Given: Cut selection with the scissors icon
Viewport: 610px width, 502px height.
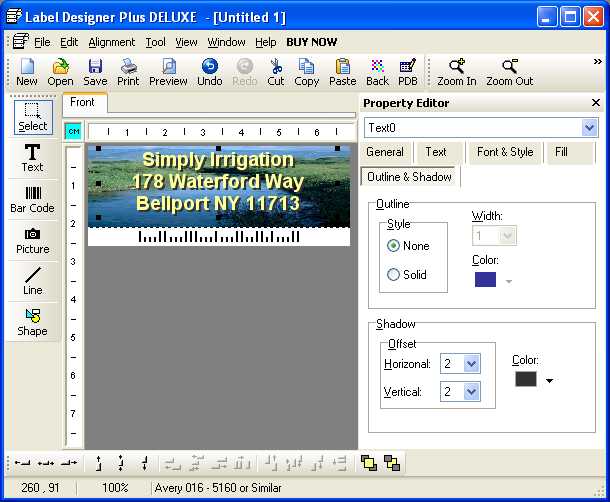Looking at the screenshot, I should coord(276,72).
